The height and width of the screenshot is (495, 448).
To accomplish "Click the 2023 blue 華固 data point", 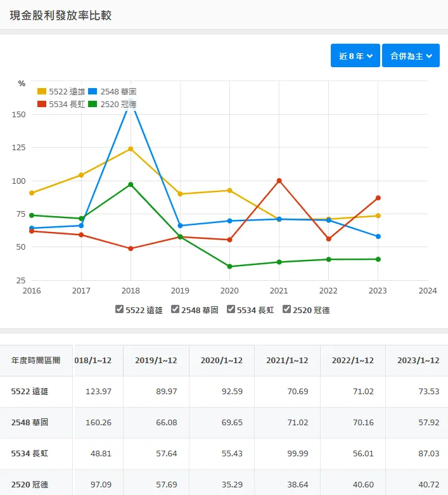I will point(378,236).
